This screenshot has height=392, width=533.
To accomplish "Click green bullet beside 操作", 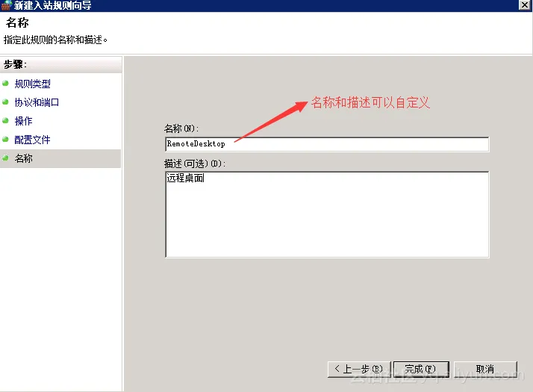I will click(x=5, y=121).
